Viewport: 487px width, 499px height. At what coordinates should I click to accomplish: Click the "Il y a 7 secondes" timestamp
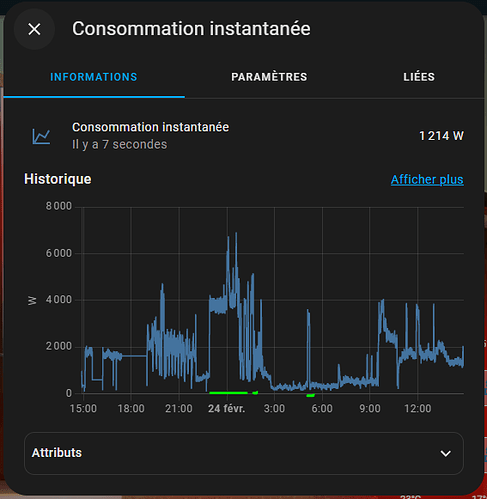point(119,145)
